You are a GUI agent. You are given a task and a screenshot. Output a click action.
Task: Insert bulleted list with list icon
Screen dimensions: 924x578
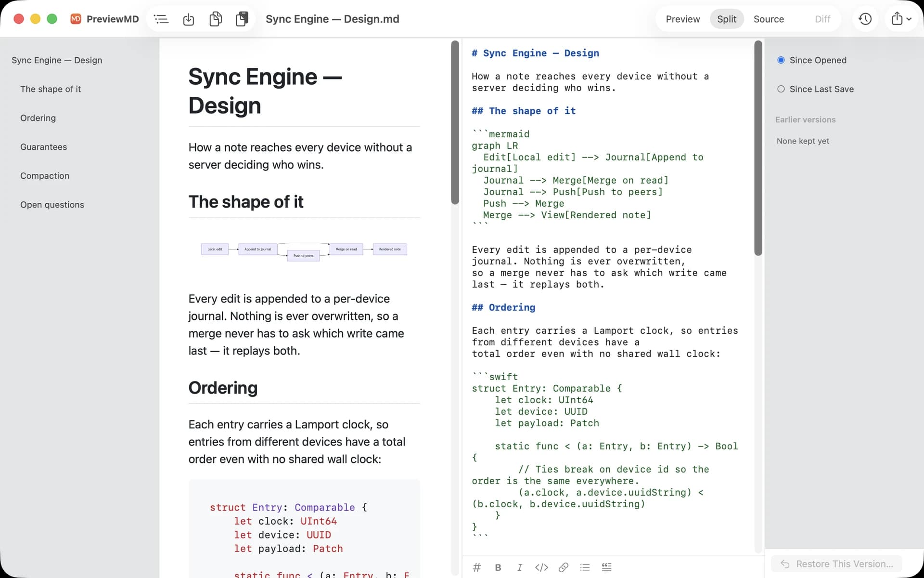pyautogui.click(x=585, y=567)
